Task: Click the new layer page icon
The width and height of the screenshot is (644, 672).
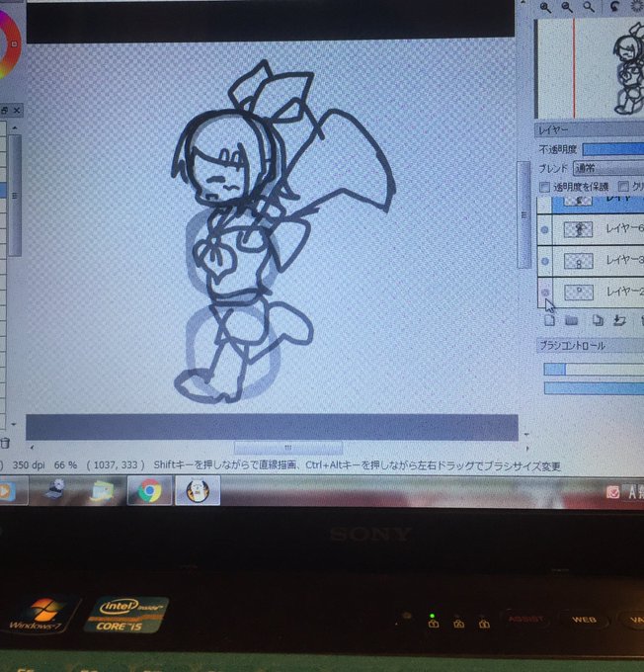Action: [549, 320]
